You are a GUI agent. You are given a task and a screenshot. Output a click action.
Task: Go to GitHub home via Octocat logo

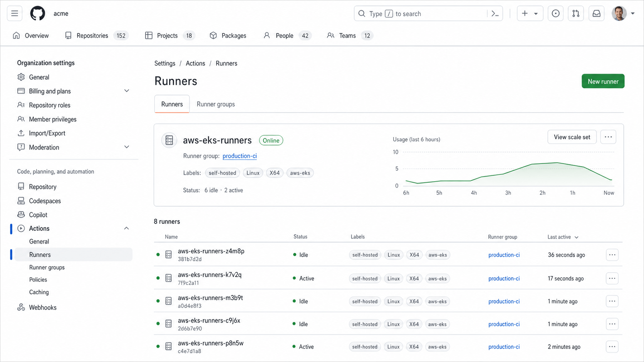pyautogui.click(x=38, y=13)
